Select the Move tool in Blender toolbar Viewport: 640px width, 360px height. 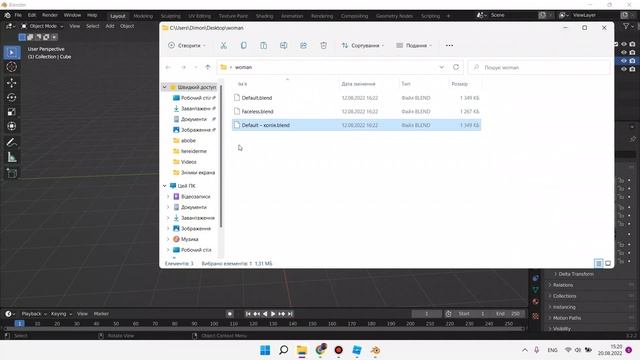11,83
